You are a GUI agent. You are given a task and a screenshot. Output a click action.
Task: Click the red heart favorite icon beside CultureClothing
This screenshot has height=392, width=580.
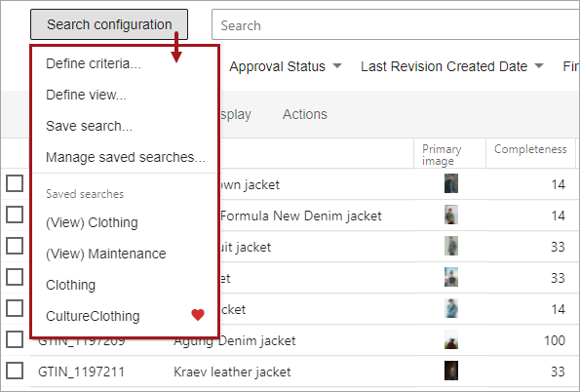(x=198, y=315)
